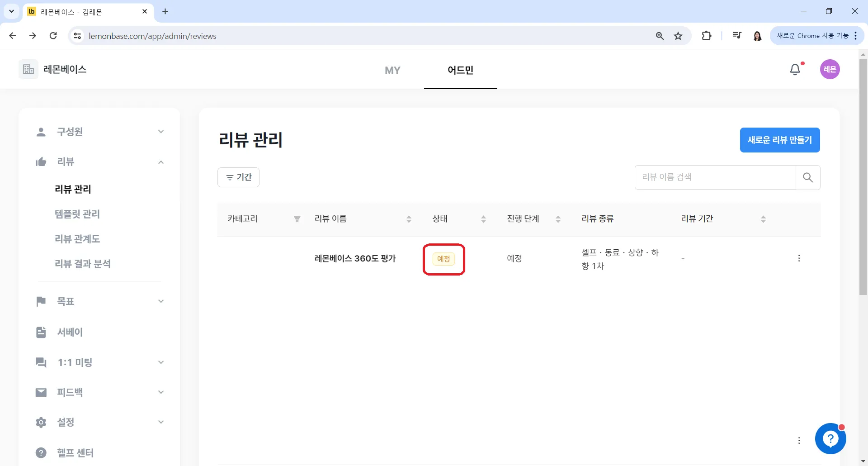Viewport: 868px width, 466px height.
Task: Switch to the MY tab
Action: (392, 70)
